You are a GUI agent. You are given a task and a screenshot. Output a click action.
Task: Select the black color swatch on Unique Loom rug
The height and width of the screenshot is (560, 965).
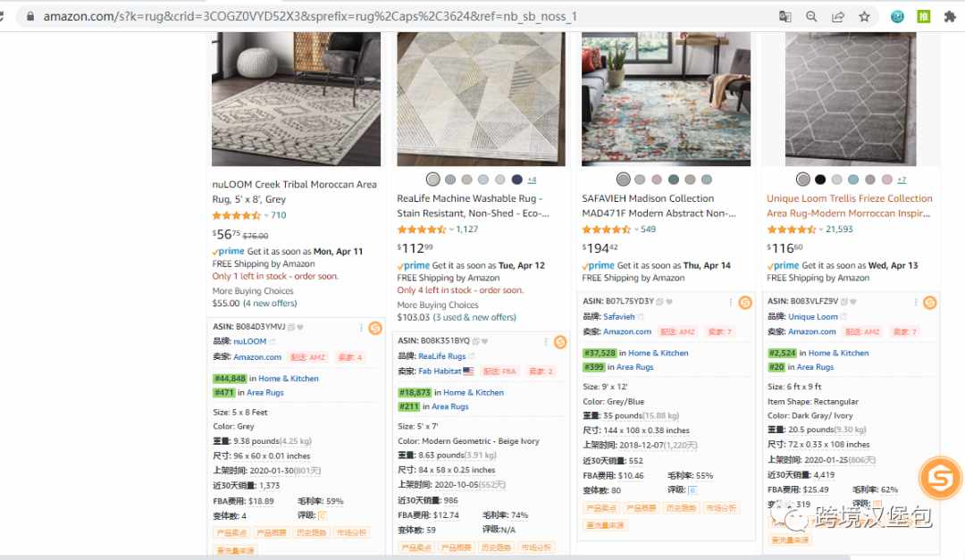coord(819,180)
